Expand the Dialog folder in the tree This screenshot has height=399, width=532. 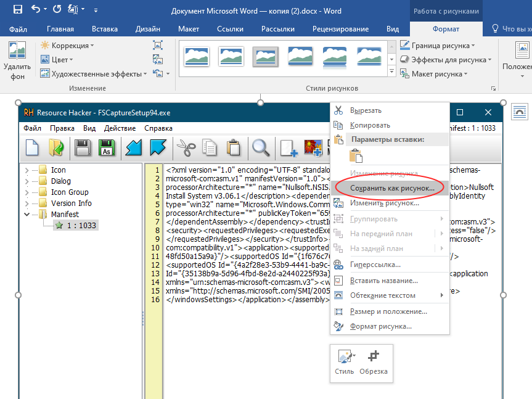pos(27,181)
